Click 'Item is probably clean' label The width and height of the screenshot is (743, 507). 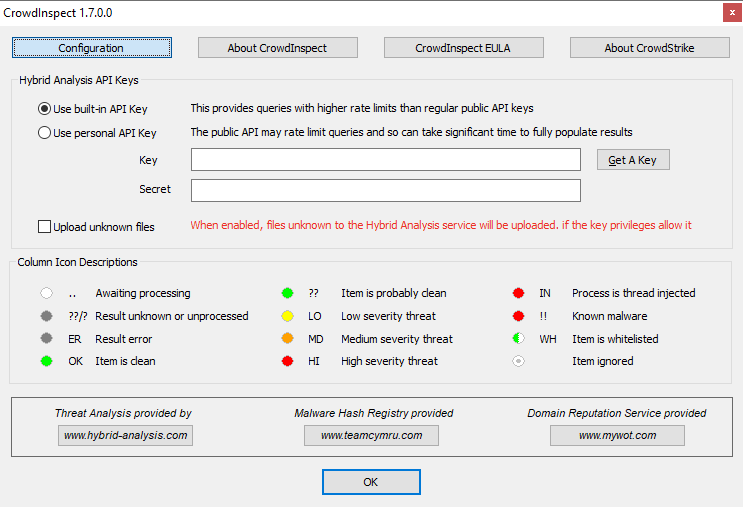click(394, 293)
